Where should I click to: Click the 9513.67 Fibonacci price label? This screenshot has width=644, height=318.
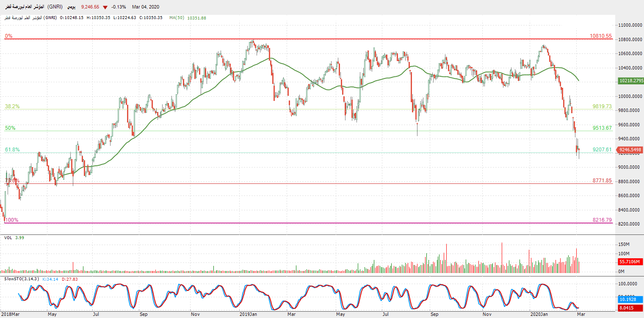[603, 128]
